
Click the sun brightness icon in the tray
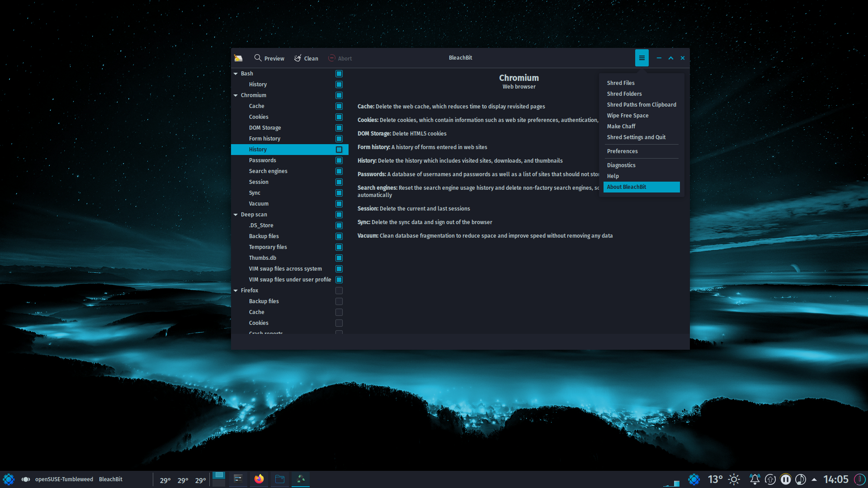click(734, 479)
